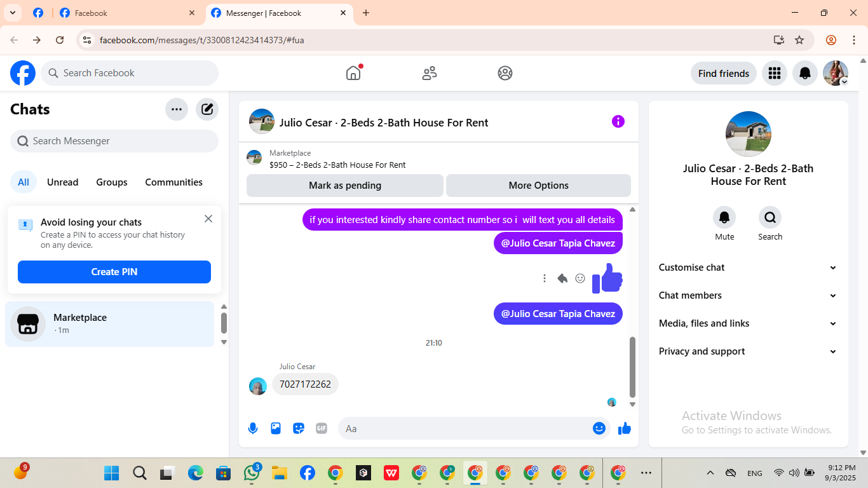This screenshot has width=868, height=488.
Task: Click the Facebook logo beside Search Facebook
Action: (x=23, y=73)
